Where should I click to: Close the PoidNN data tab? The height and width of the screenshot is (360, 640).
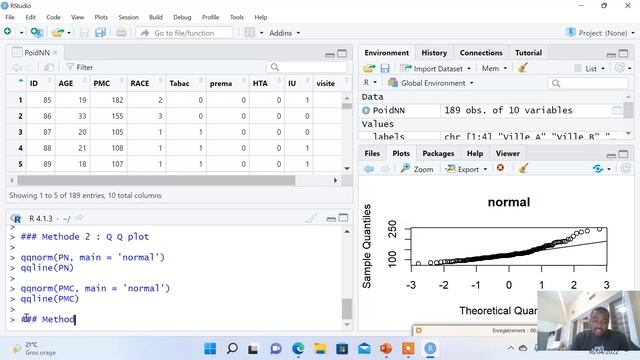coord(55,53)
